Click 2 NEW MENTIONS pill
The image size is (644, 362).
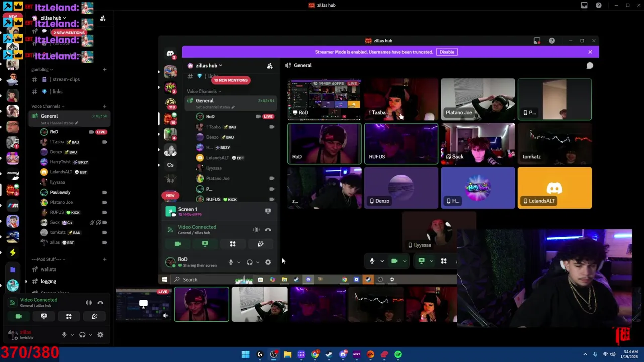pyautogui.click(x=68, y=33)
